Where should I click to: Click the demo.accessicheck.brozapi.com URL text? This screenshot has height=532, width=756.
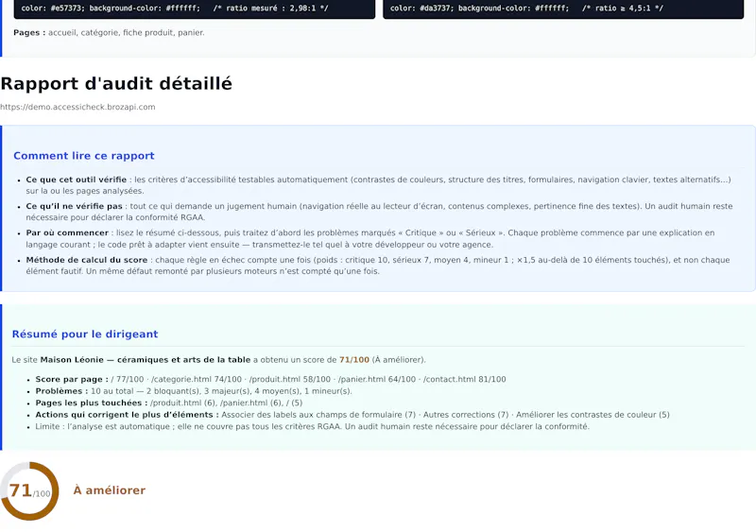pos(77,107)
